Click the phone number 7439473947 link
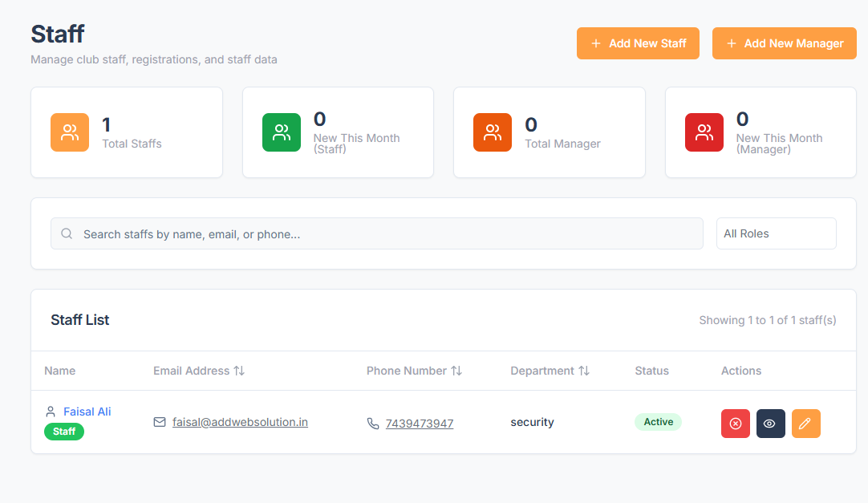The image size is (868, 503). point(419,424)
